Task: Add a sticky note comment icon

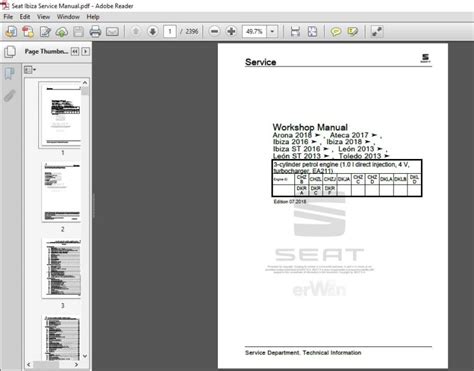Action: coord(336,32)
